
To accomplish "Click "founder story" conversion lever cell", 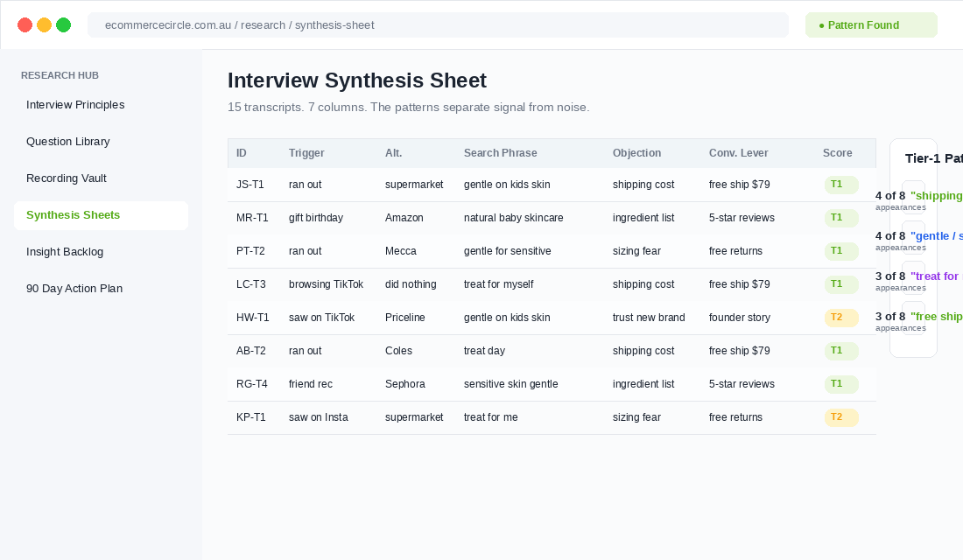I will click(740, 318).
